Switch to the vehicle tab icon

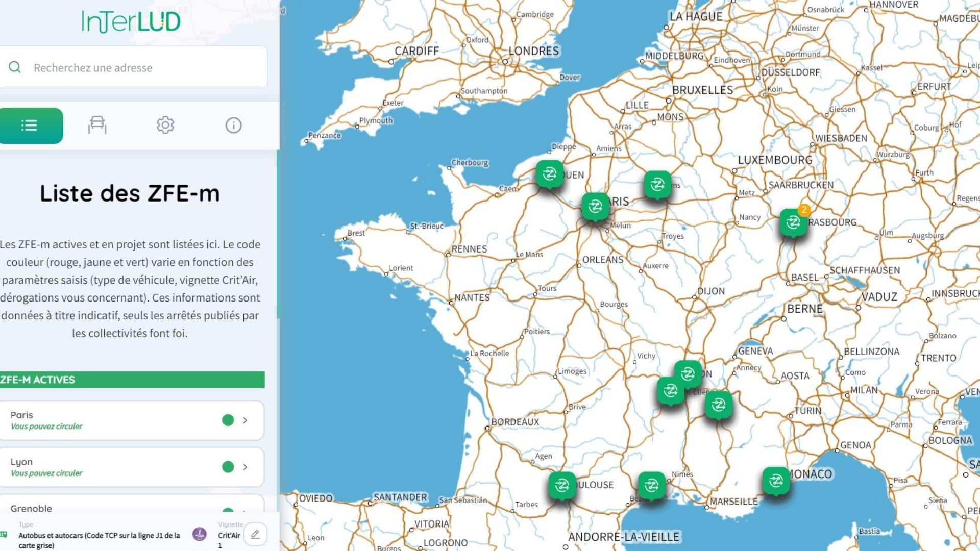coord(97,125)
